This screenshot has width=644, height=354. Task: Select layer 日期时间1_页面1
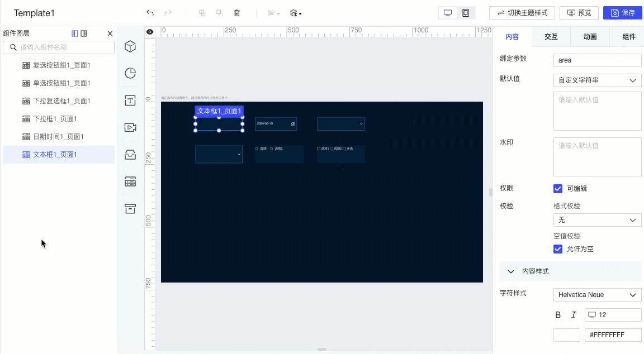pyautogui.click(x=59, y=137)
